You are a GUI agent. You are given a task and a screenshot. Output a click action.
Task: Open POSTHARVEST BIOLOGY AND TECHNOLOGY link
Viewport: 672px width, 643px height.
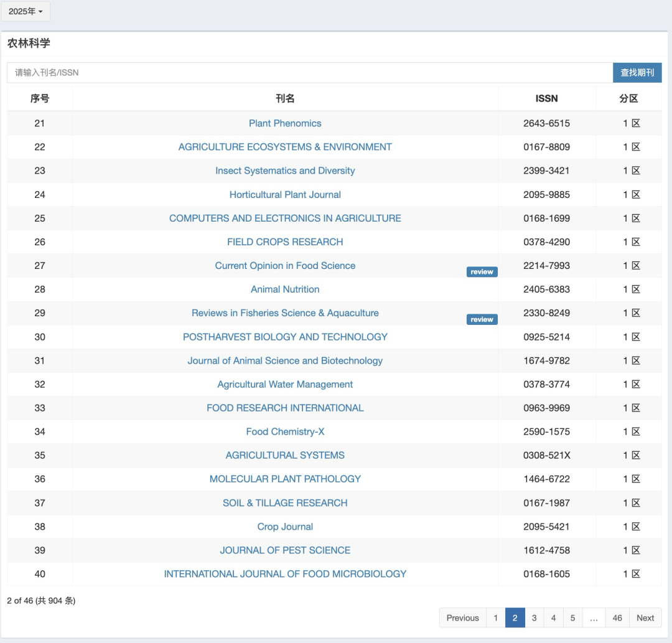(285, 337)
